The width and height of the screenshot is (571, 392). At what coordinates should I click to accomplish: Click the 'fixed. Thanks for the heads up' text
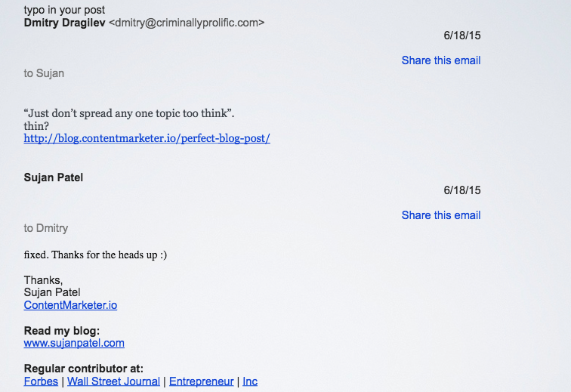pyautogui.click(x=95, y=255)
